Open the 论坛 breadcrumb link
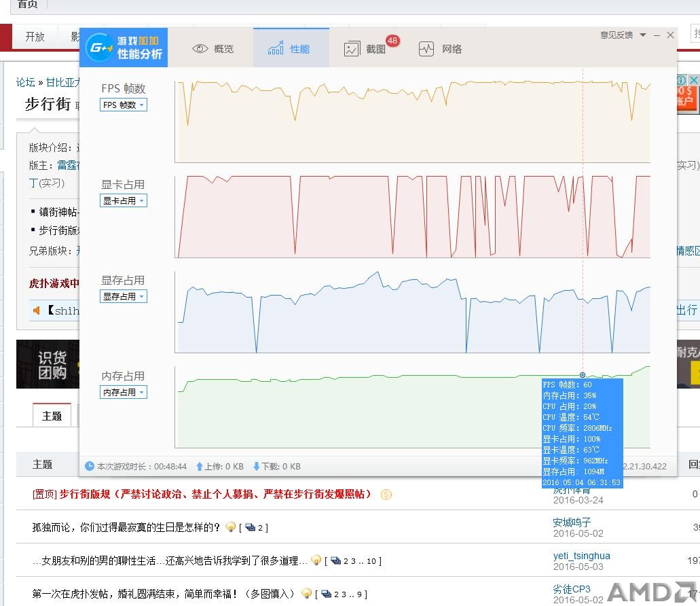This screenshot has height=606, width=700. 25,82
